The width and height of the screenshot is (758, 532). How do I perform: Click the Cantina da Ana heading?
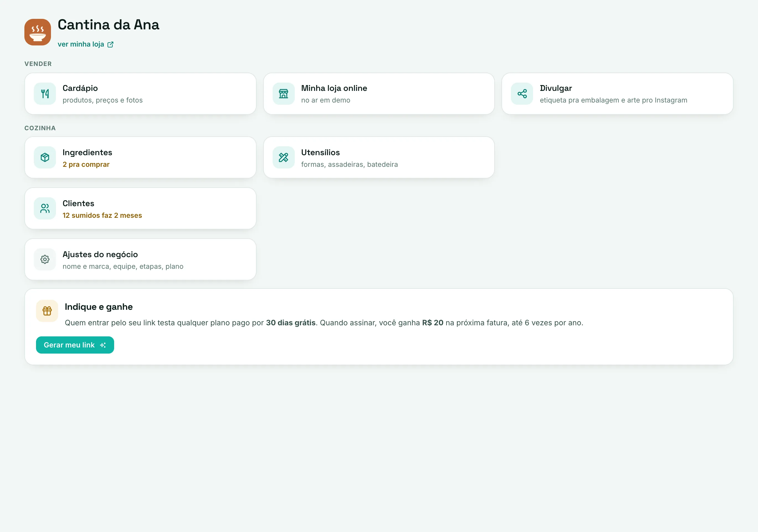click(x=109, y=25)
